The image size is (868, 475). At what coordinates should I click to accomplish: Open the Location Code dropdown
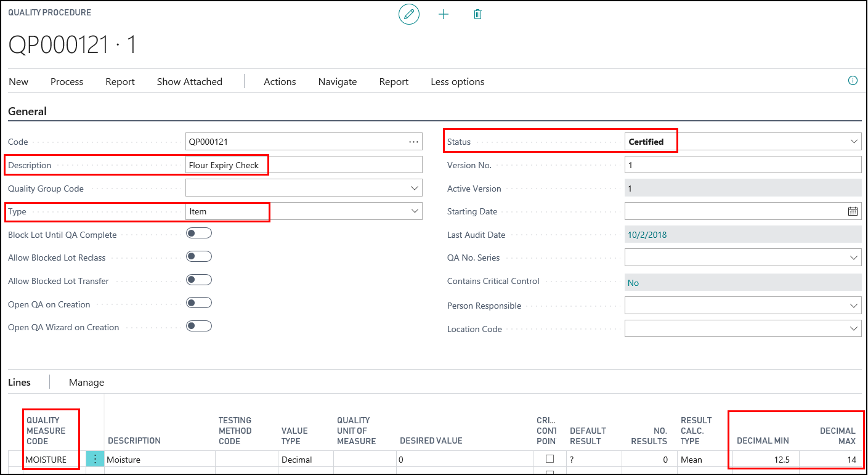854,329
